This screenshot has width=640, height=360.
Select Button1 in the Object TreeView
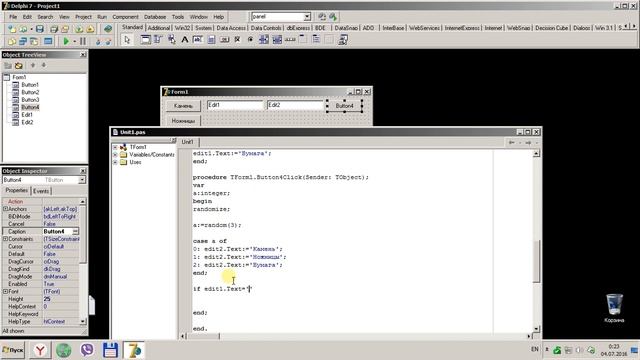(30, 85)
